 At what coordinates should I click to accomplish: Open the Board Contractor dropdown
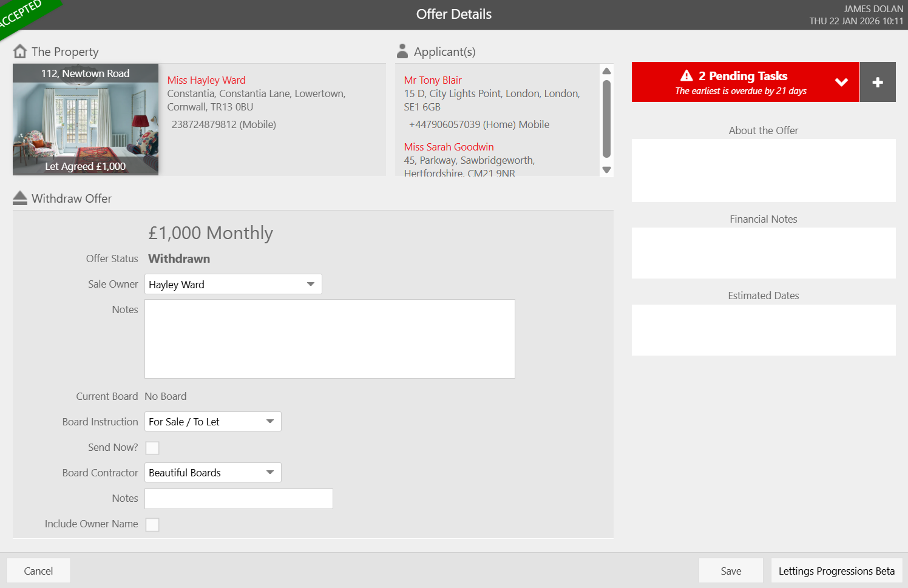pyautogui.click(x=213, y=472)
